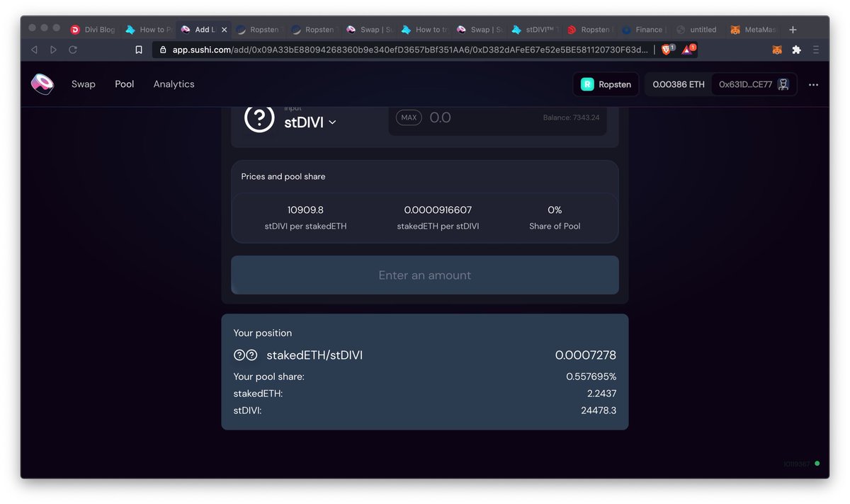This screenshot has width=850, height=504.
Task: Open the MetaMask fox extension icon
Action: 777,50
